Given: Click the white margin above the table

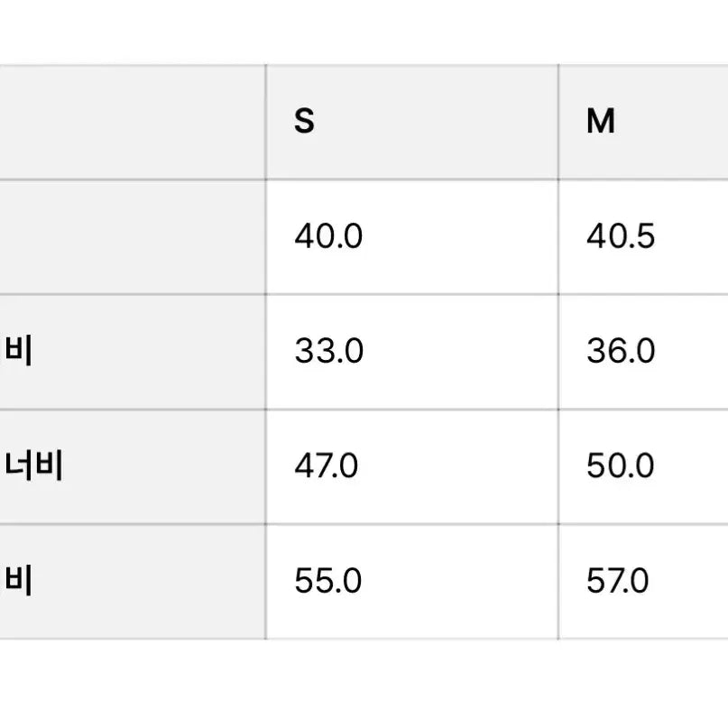Looking at the screenshot, I should click(361, 32).
